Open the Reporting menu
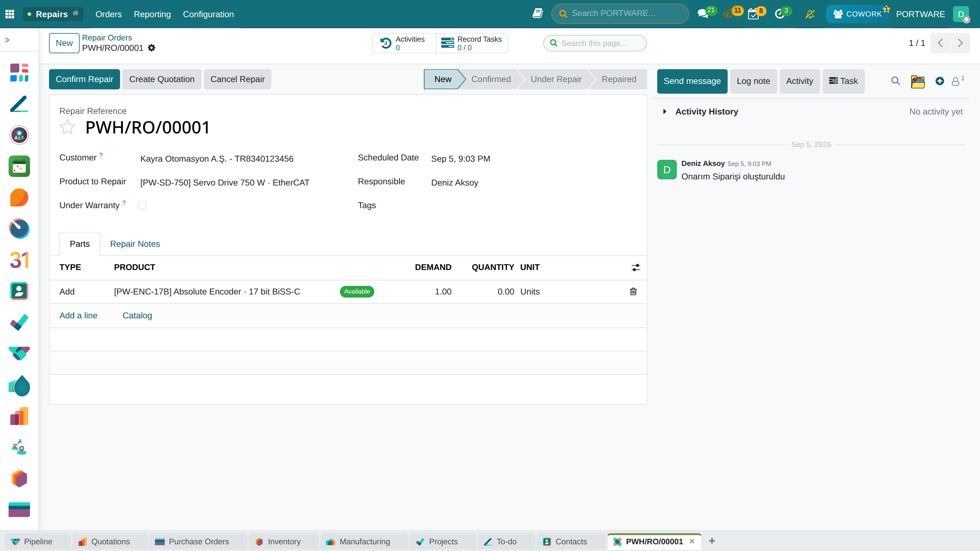 pyautogui.click(x=152, y=14)
